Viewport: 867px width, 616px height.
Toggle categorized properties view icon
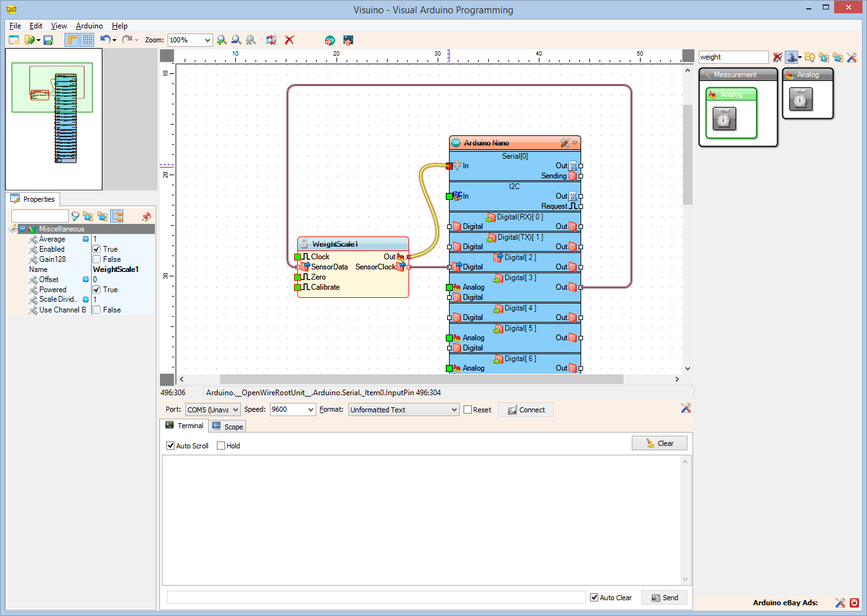(117, 216)
